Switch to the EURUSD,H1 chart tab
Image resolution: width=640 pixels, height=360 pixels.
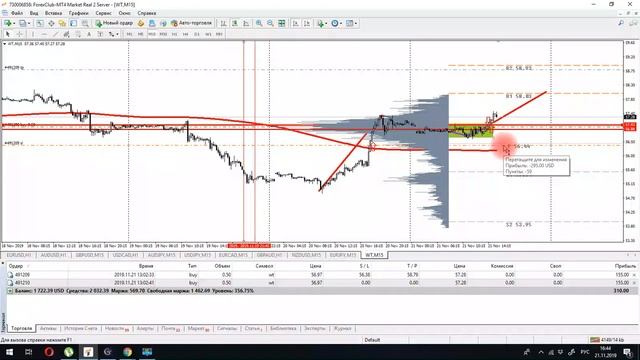[x=19, y=255]
